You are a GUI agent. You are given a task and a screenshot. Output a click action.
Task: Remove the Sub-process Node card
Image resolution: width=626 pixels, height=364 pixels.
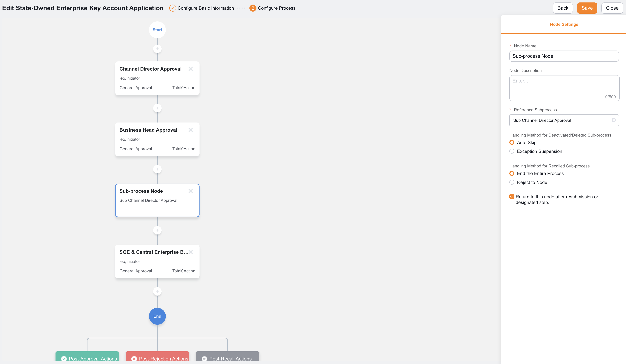coord(191,191)
